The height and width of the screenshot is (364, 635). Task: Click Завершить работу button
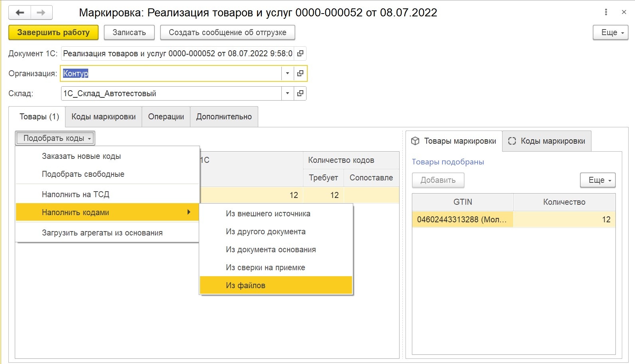pyautogui.click(x=53, y=32)
